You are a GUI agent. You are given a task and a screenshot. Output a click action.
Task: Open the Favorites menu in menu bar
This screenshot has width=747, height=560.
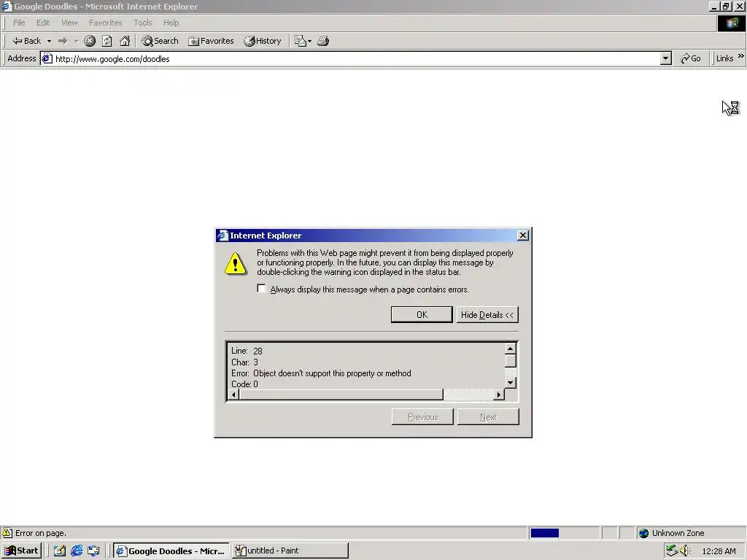click(105, 23)
